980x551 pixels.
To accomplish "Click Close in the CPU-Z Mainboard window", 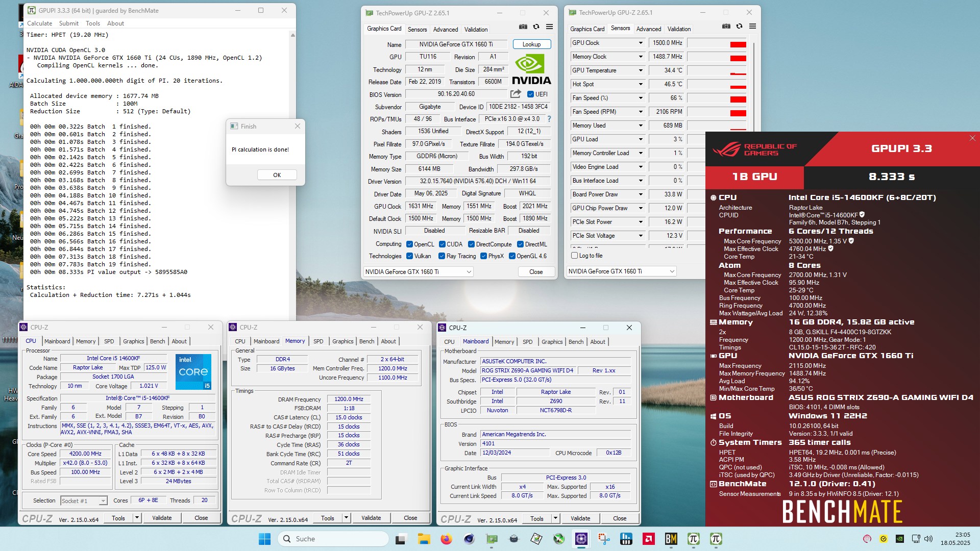I will coord(620,518).
